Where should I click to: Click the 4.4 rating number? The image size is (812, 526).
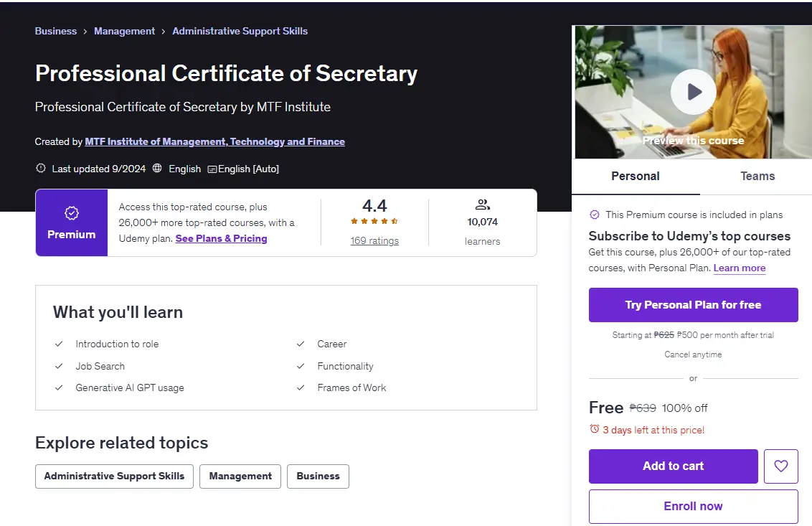[374, 206]
